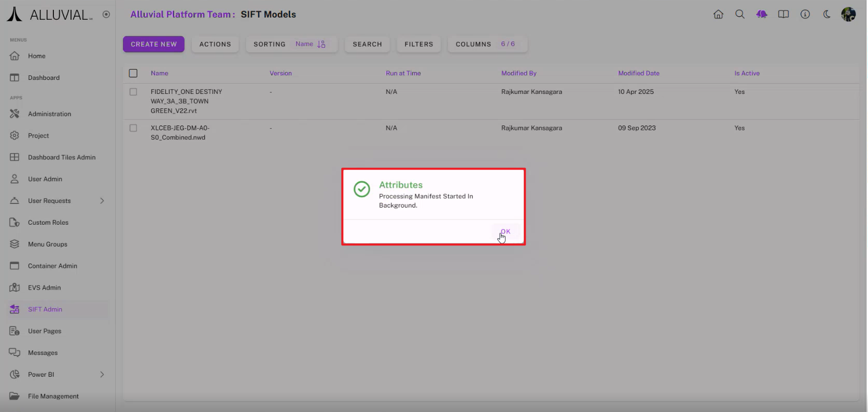Expand the User Requests submenu
The image size is (868, 412).
pyautogui.click(x=102, y=201)
